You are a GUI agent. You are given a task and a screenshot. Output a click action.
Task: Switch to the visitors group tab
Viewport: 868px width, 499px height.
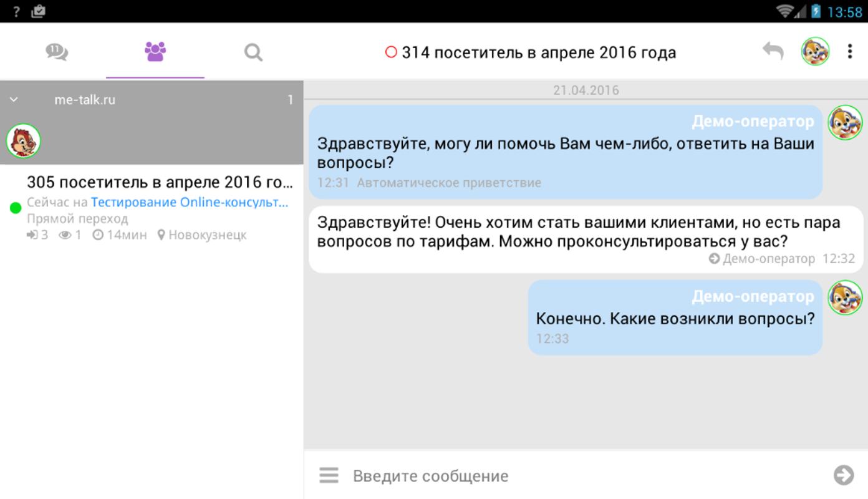pyautogui.click(x=155, y=52)
